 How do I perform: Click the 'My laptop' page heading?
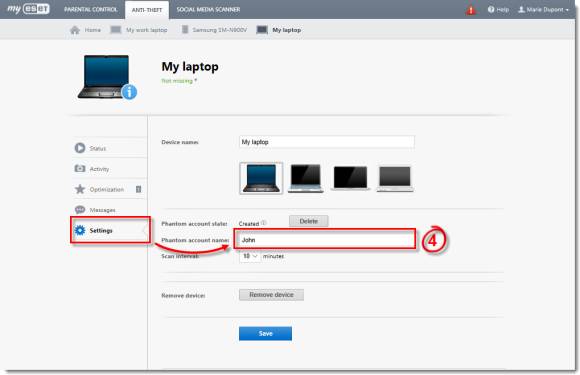click(x=190, y=67)
